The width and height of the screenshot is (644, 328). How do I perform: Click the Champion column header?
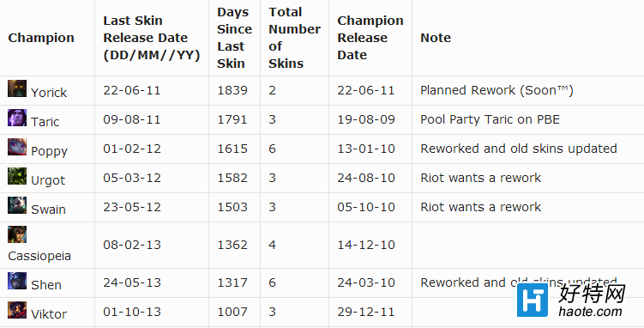[41, 38]
